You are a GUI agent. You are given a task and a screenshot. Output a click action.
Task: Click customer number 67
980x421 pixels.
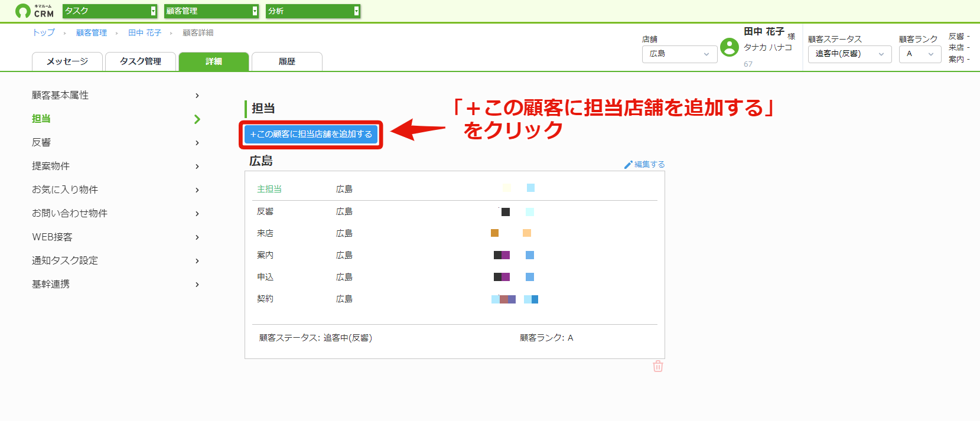[x=748, y=64]
